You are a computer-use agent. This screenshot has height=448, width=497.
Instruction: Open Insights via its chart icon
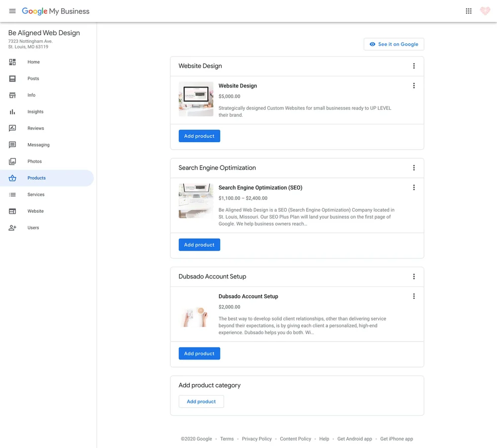coord(12,111)
